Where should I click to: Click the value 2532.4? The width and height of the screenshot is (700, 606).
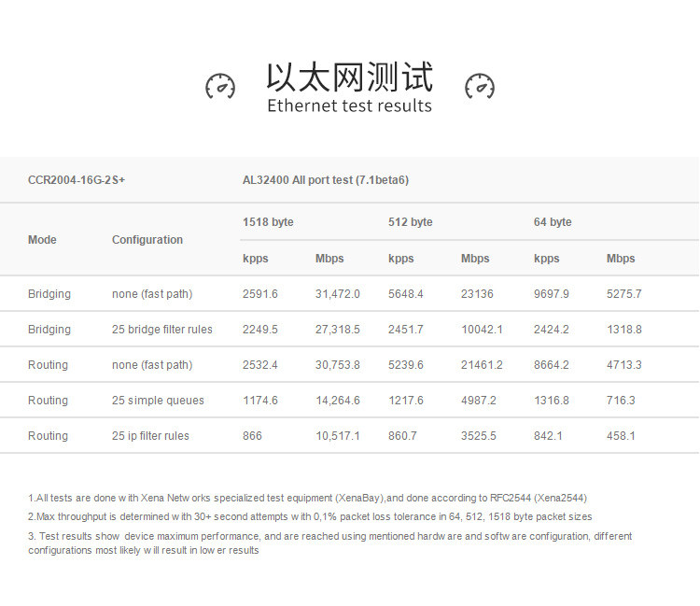259,365
